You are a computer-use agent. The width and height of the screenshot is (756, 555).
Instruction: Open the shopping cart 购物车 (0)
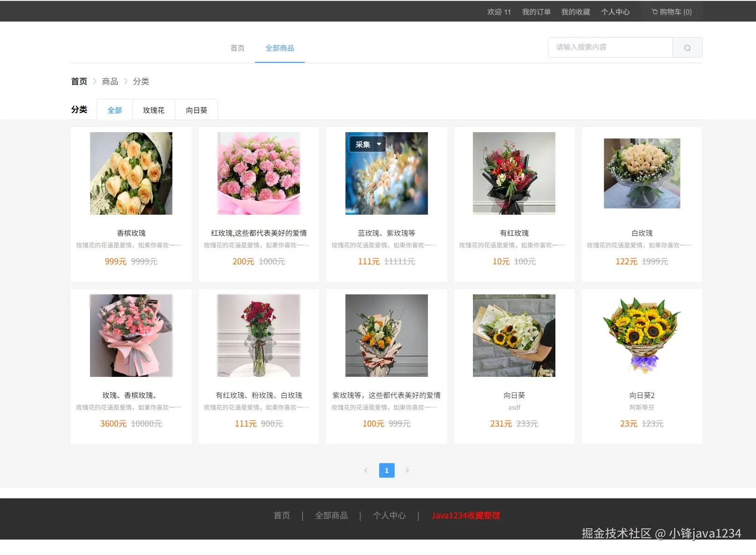(672, 12)
